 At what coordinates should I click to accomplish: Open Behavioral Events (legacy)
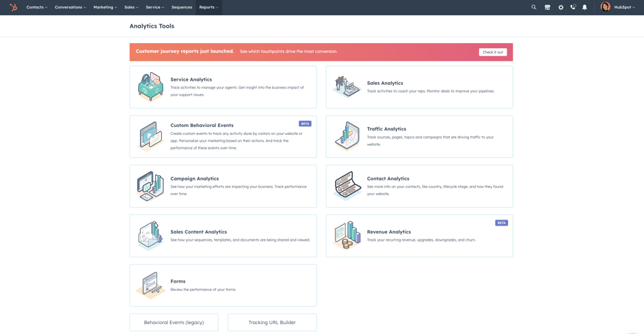pos(174,322)
